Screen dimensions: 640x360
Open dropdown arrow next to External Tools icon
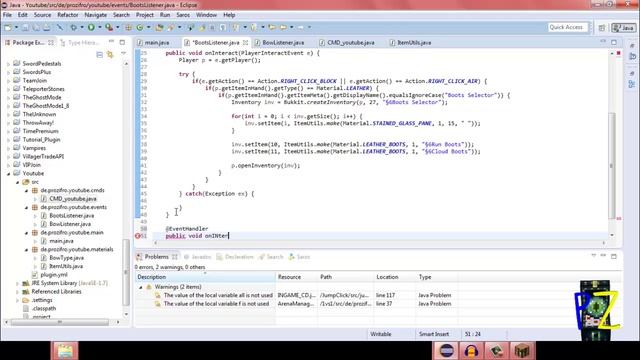click(x=118, y=27)
